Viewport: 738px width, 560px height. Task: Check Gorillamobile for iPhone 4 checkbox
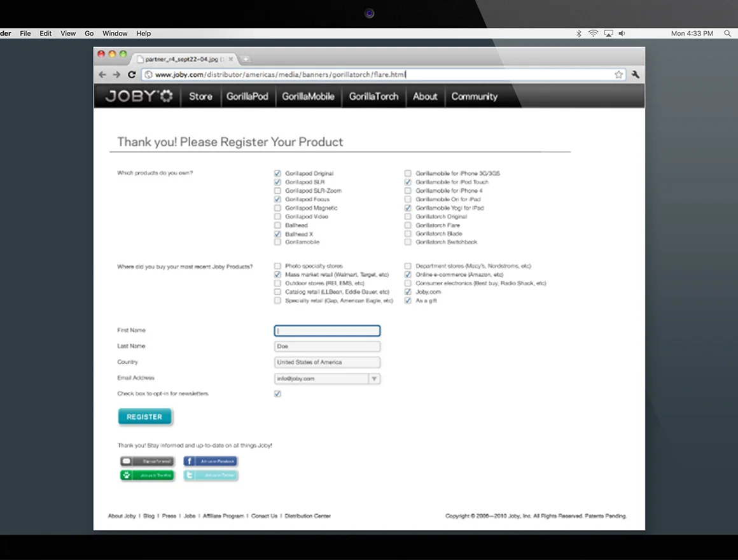pyautogui.click(x=408, y=190)
